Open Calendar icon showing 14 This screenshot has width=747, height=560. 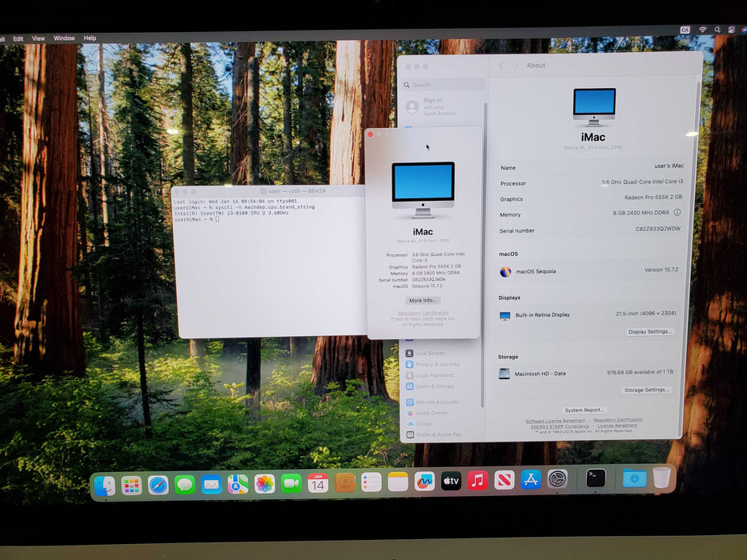click(x=318, y=483)
